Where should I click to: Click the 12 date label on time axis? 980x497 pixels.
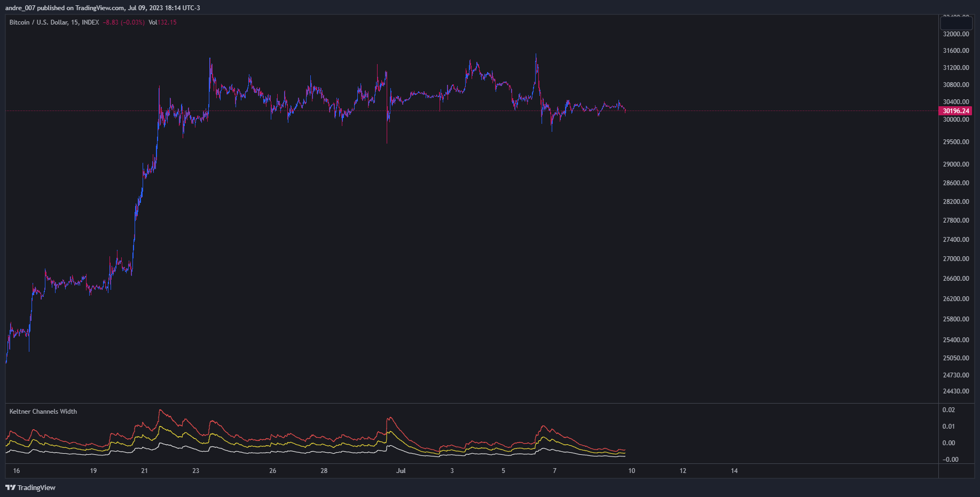click(x=683, y=471)
